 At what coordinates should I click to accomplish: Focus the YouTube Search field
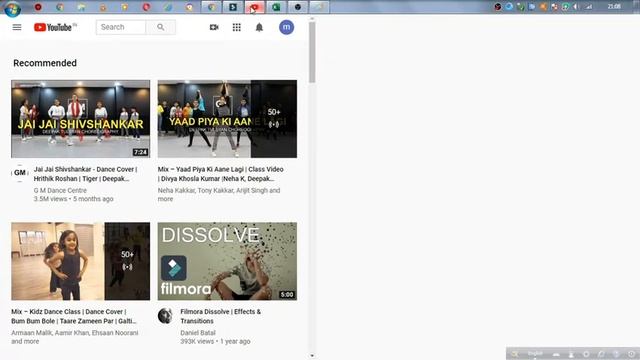(x=121, y=27)
